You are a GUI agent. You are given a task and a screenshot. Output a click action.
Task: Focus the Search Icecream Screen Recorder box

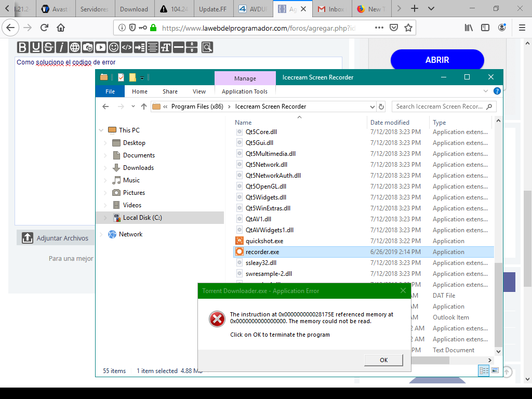[x=444, y=107]
